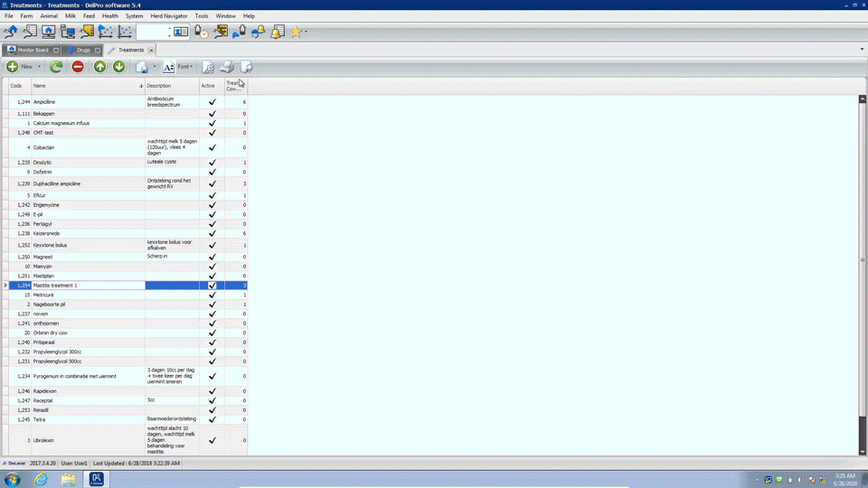
Task: Click the milk unit with clock icon
Action: point(202,32)
